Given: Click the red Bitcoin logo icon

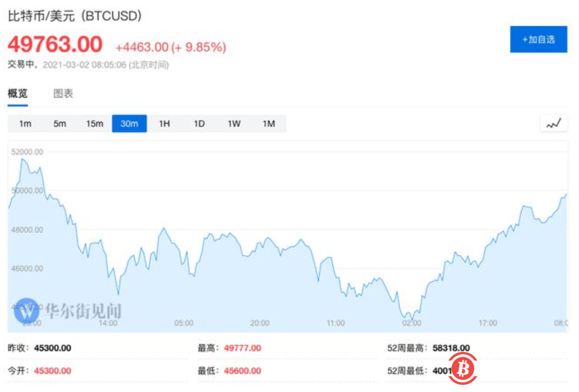Looking at the screenshot, I should [462, 369].
